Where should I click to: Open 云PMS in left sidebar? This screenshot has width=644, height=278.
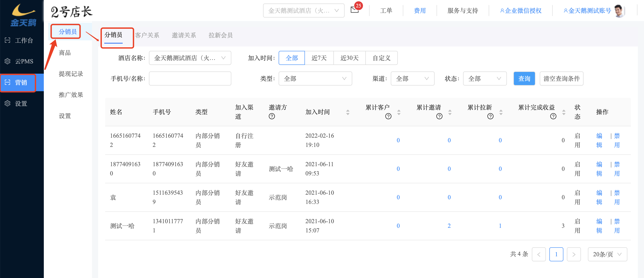pyautogui.click(x=22, y=61)
